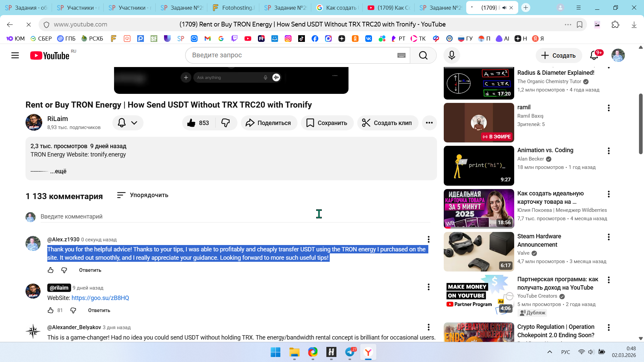The width and height of the screenshot is (644, 362).
Task: Like the @rilaim comment with 81 likes
Action: [51, 310]
